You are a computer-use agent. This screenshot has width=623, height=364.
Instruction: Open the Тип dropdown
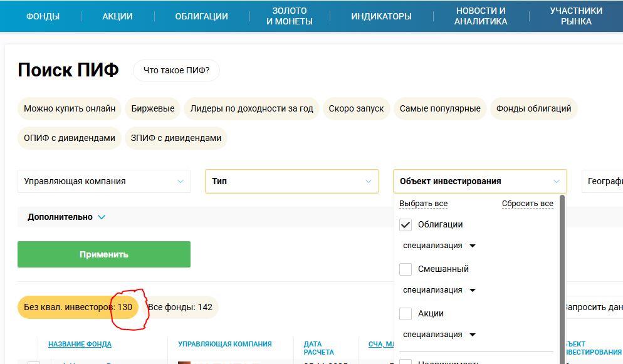tap(292, 182)
